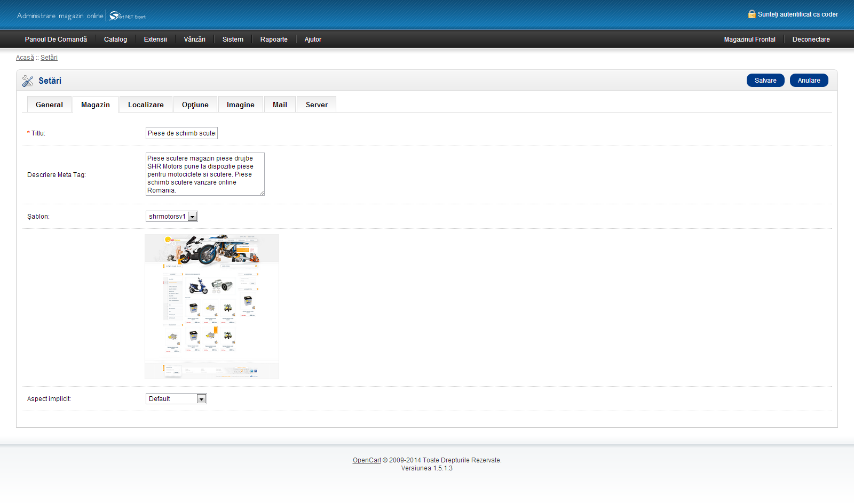The height and width of the screenshot is (504, 854).
Task: Click the Art NET Expert logo
Action: [128, 16]
